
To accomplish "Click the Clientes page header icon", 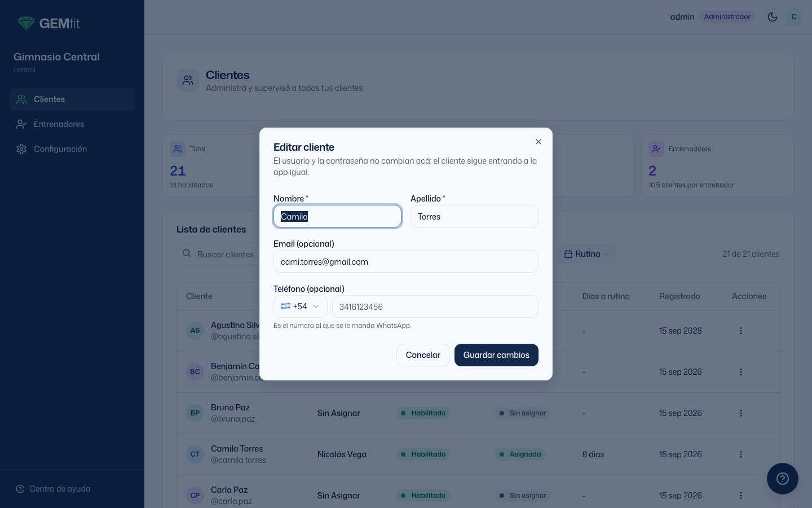I will coord(188,81).
